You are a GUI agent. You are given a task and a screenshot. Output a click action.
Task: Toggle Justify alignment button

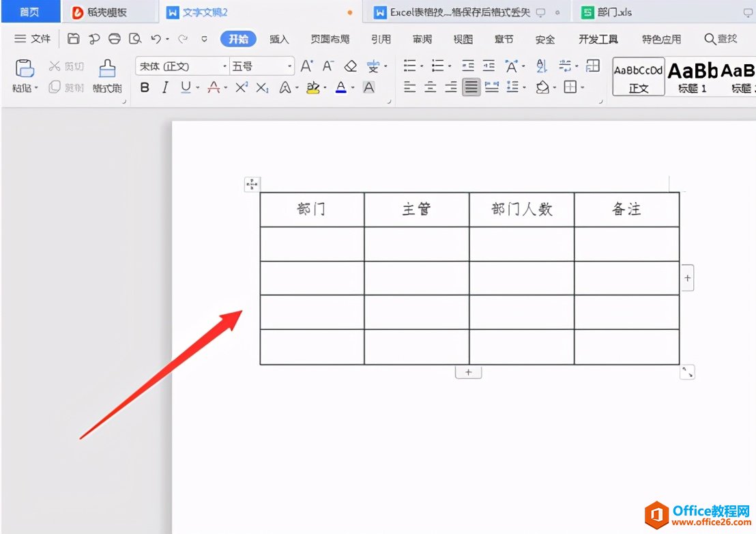[x=471, y=87]
